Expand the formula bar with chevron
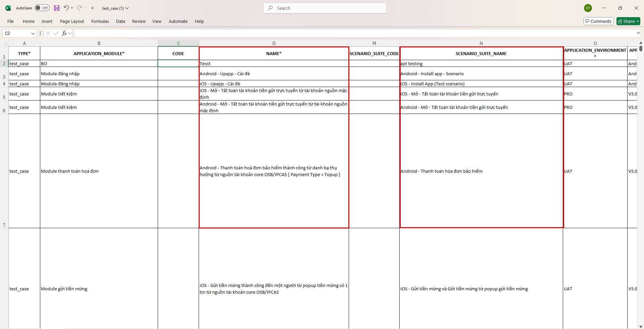644x329 pixels. [x=638, y=33]
